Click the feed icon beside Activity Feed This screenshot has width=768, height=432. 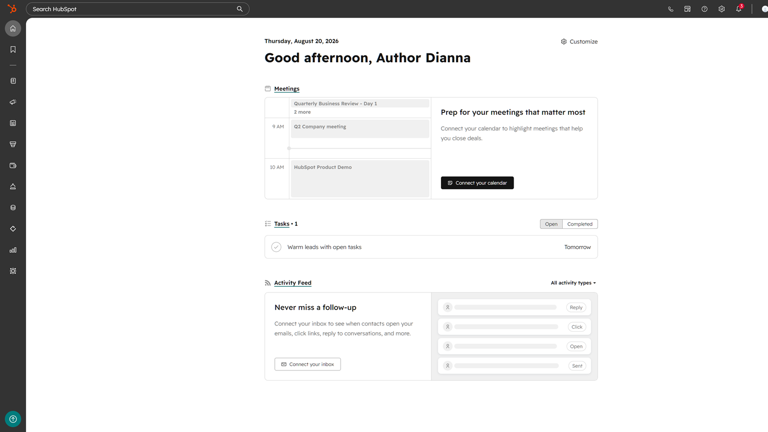(x=267, y=283)
